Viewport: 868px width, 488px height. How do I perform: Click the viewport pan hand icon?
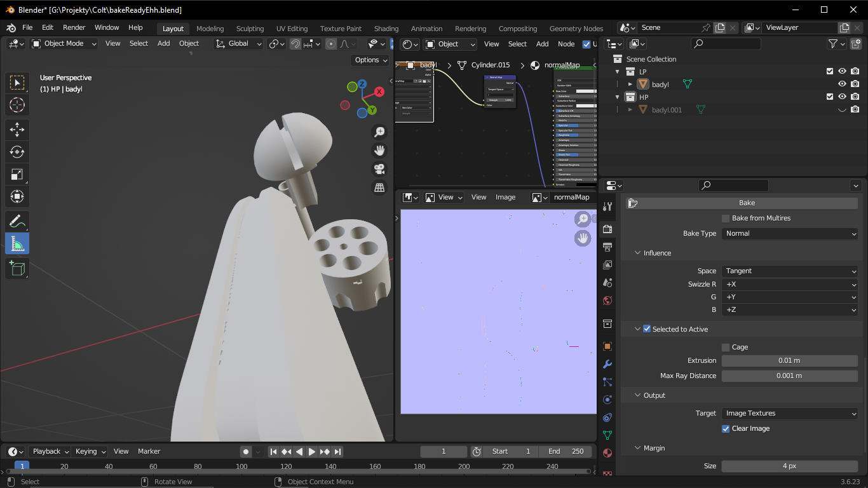(379, 151)
